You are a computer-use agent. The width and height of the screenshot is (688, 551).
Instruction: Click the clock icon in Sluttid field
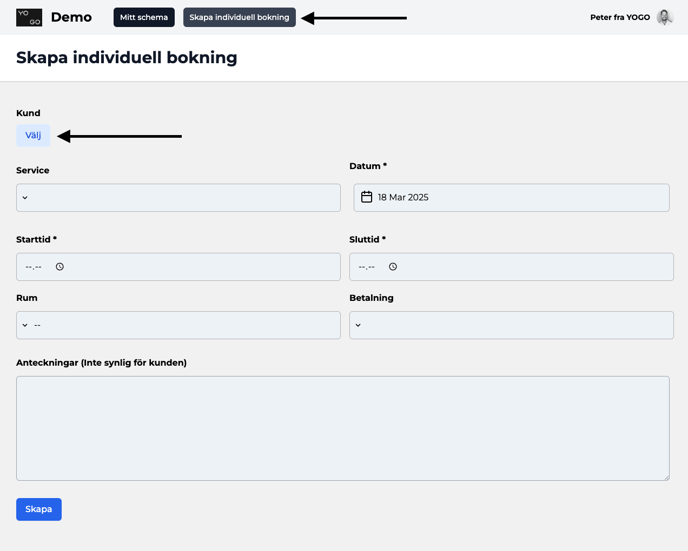point(393,267)
